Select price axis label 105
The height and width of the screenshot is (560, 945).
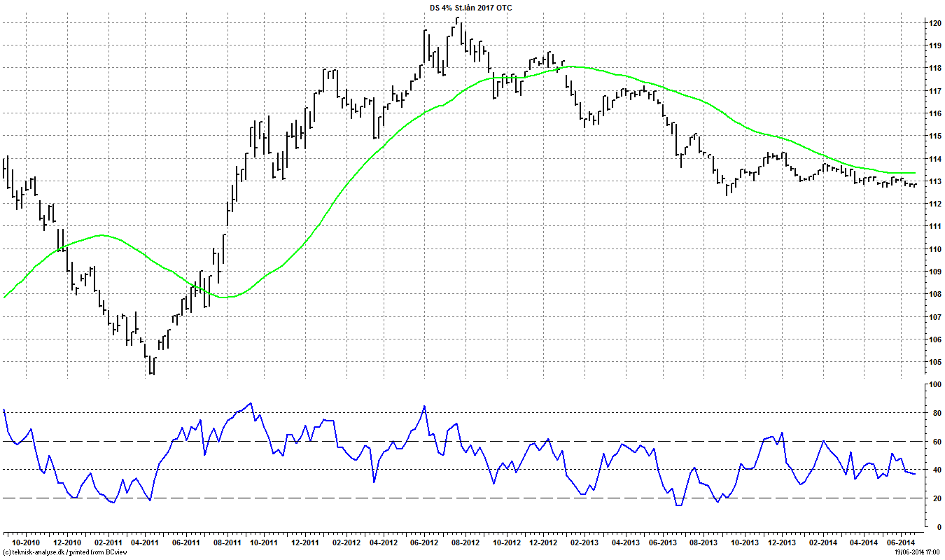click(x=934, y=362)
